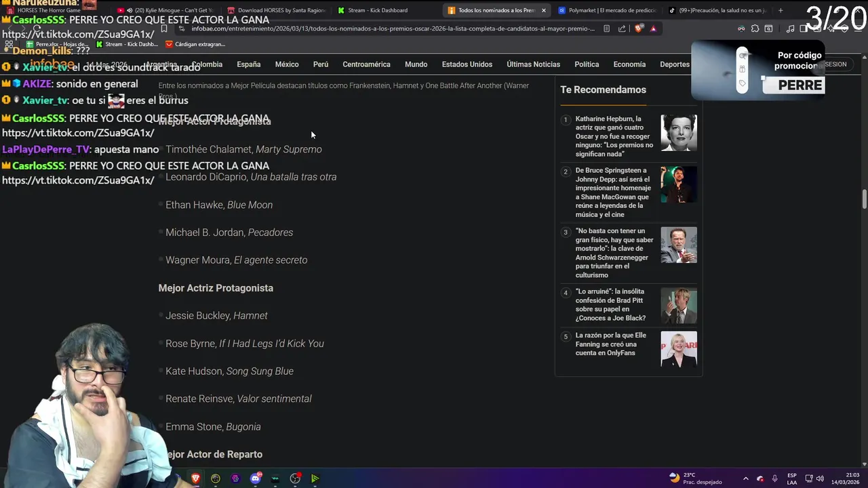Open Katharine Hepburn recommended article
Screen dimensions: 868x488
click(614, 136)
